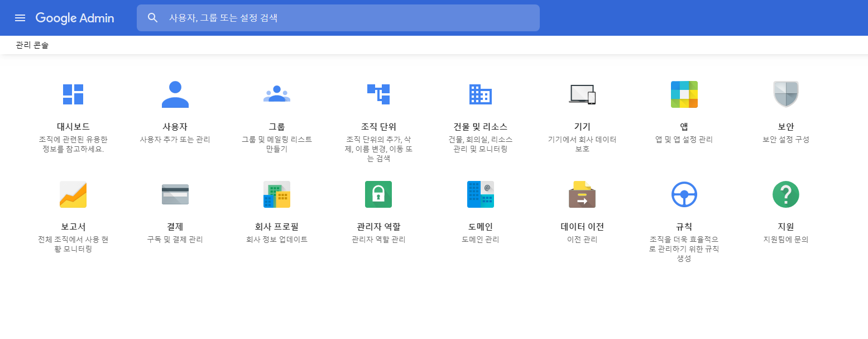Focus the 사용자, 그룹 또는 설정 검색 field
This screenshot has height=339, width=868.
click(338, 18)
